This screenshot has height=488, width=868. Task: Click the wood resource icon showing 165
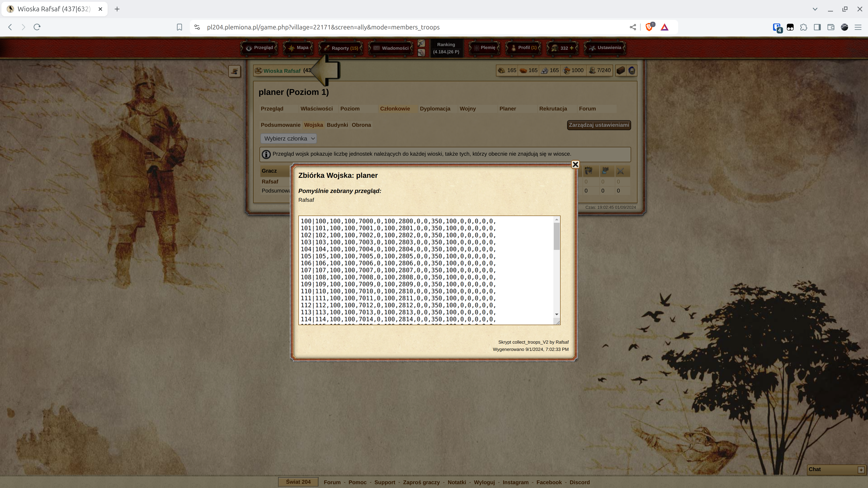pyautogui.click(x=502, y=70)
